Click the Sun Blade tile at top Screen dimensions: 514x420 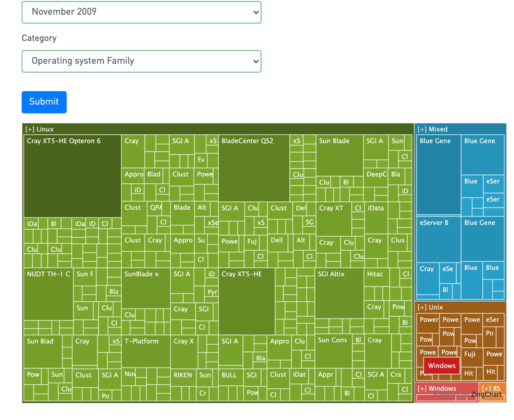[339, 155]
